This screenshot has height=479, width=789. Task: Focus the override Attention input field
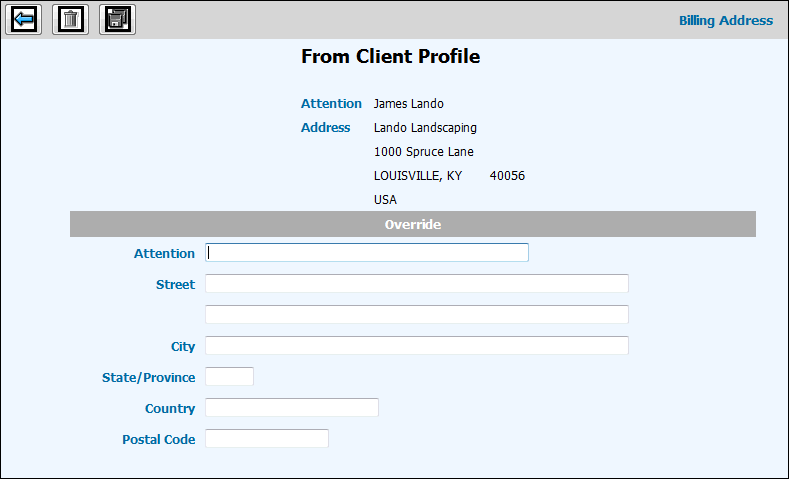[366, 253]
